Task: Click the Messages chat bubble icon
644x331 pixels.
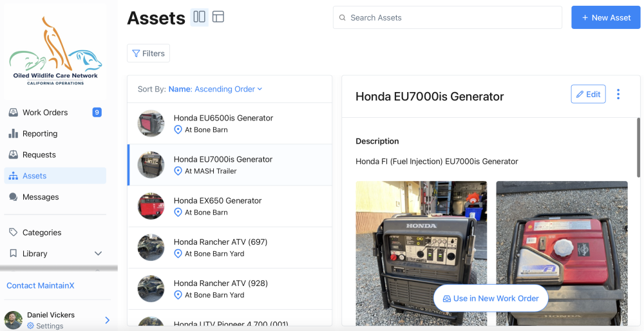Action: (x=14, y=197)
